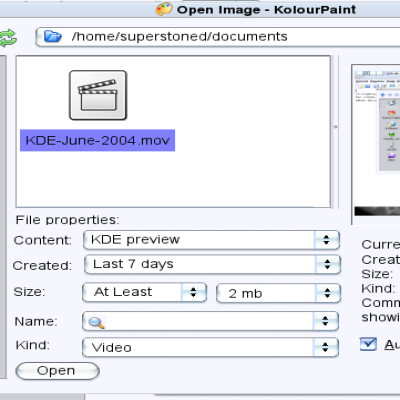This screenshot has width=400, height=400.
Task: Toggle the checked checkbox at lower right
Action: pos(368,344)
